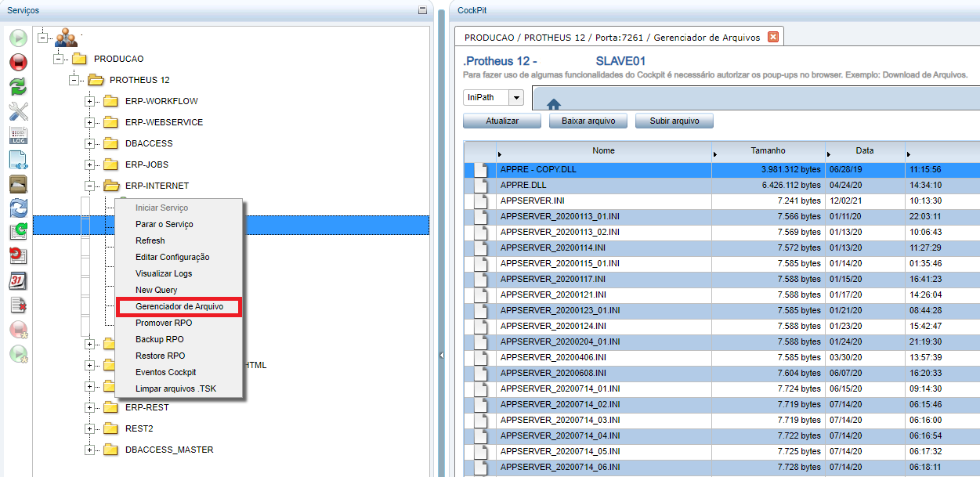Collapse the ERP-INTERNET node
This screenshot has width=980, height=477.
[x=89, y=186]
